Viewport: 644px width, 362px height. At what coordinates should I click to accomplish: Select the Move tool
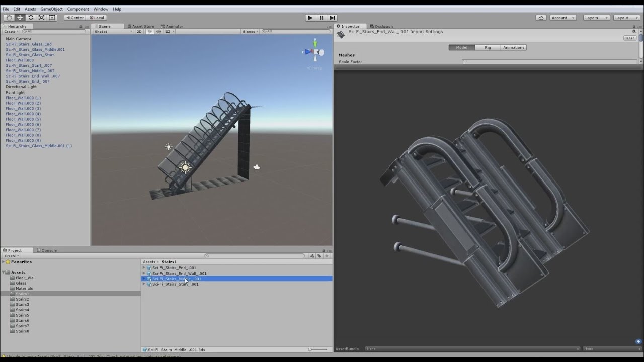coord(20,18)
